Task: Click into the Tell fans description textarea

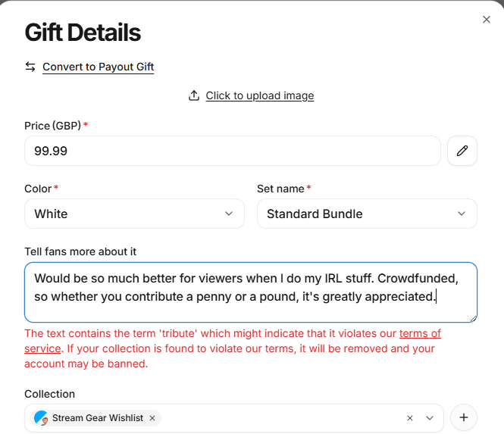Action: (x=251, y=292)
